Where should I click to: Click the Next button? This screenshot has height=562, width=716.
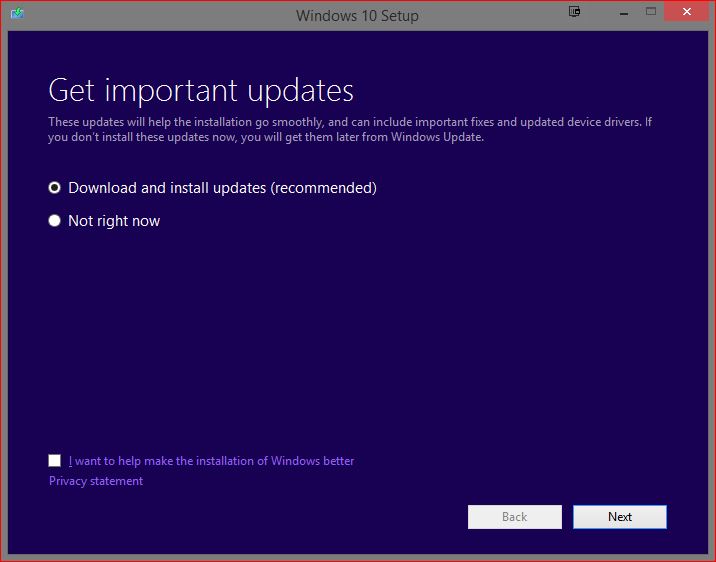pyautogui.click(x=620, y=517)
